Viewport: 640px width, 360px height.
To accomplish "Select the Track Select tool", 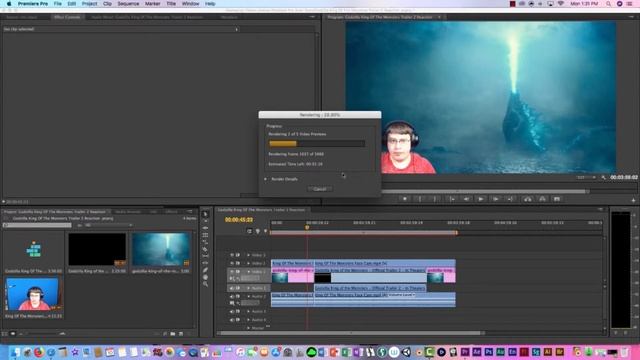I will (205, 221).
